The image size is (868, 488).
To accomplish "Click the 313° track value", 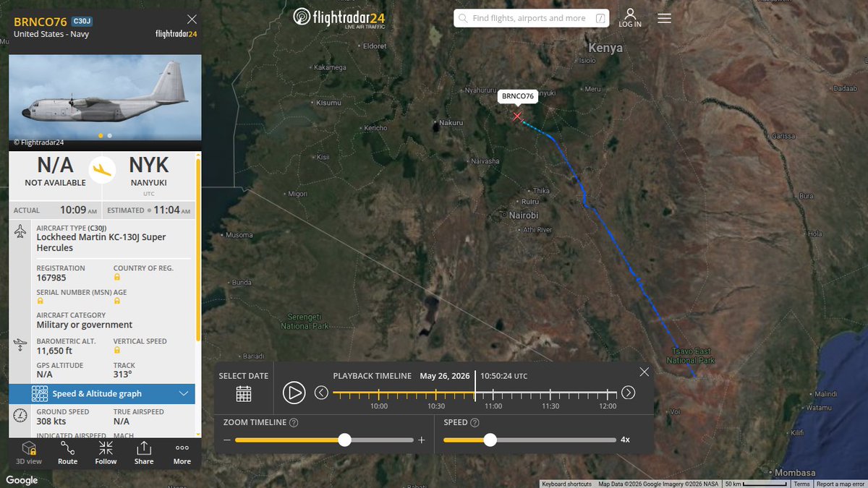I will [x=122, y=374].
